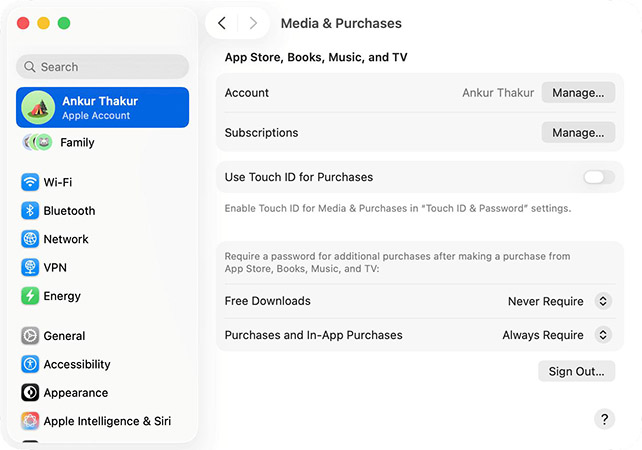This screenshot has height=450, width=642.
Task: Click the VPN icon in sidebar
Action: tap(30, 267)
